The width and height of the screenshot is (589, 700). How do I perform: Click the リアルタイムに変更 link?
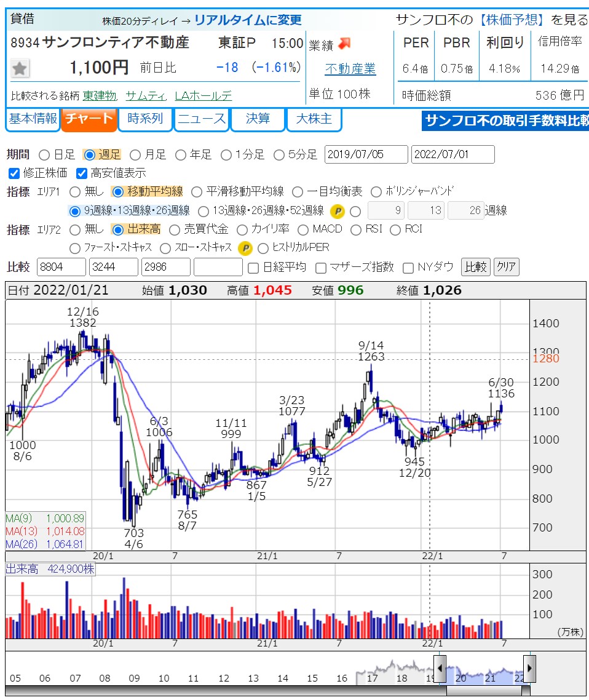[x=248, y=20]
